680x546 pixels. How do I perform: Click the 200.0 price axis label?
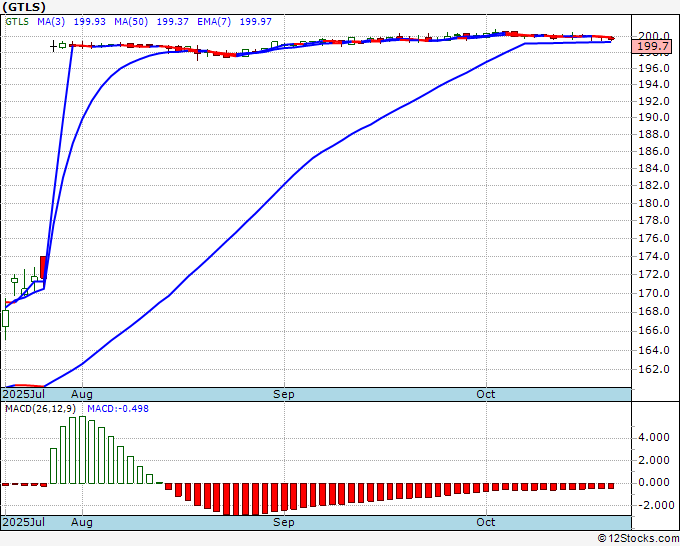(x=654, y=36)
